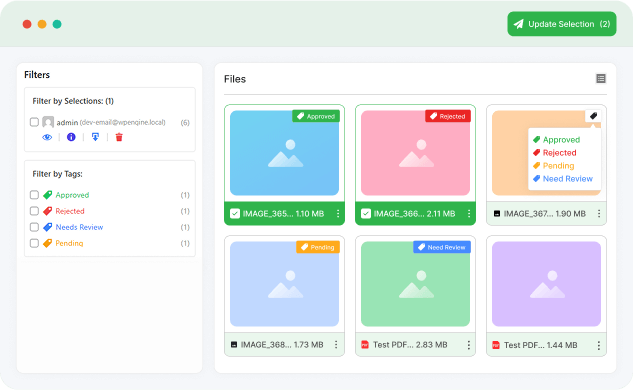Click the purple Test PDF 1.44 MB thumbnail
This screenshot has width=633, height=390.
pos(546,284)
